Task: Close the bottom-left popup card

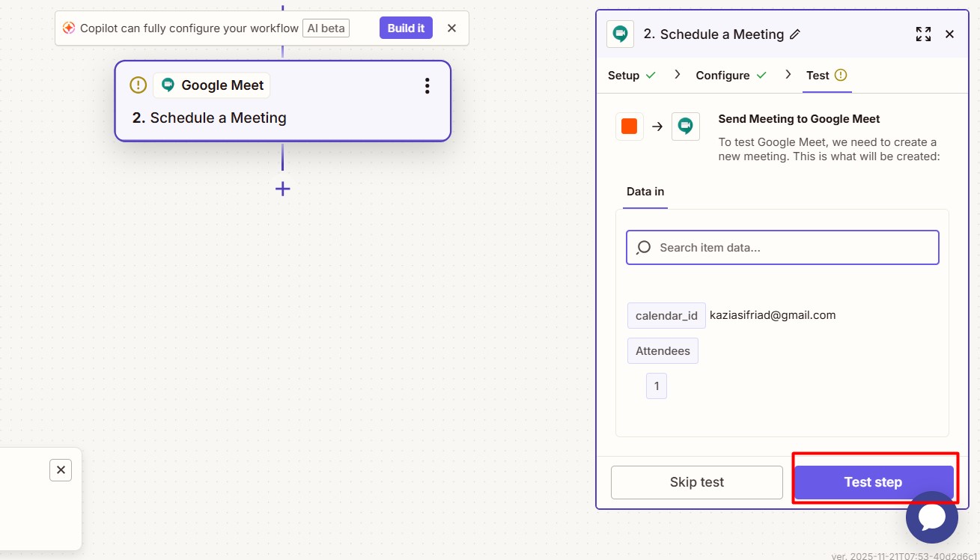Action: 61,470
